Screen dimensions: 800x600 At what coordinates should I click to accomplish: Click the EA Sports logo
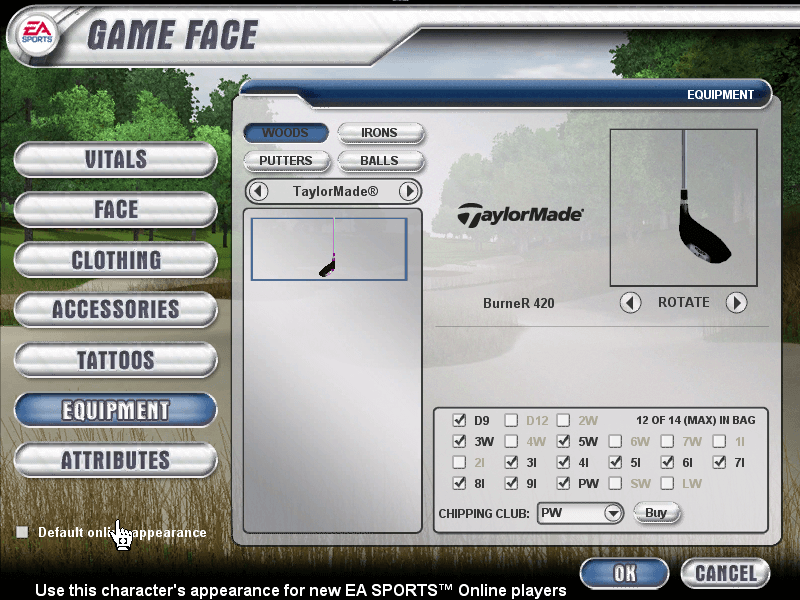pyautogui.click(x=36, y=34)
